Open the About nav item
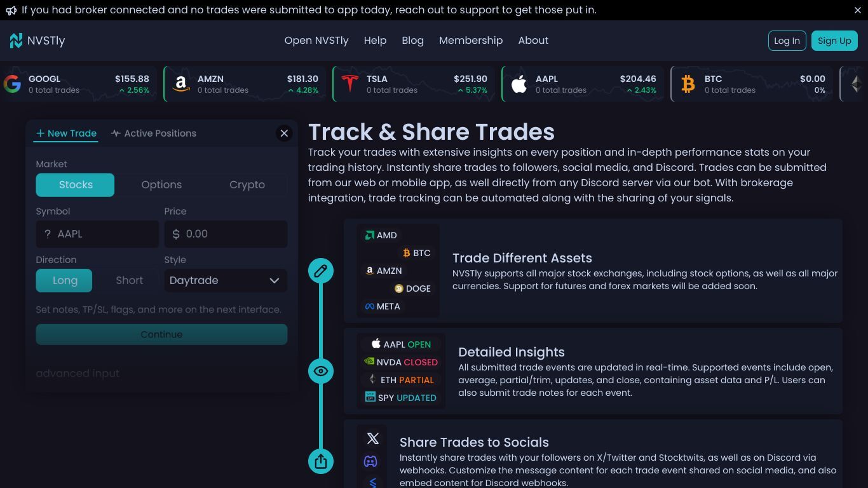The height and width of the screenshot is (488, 868). [533, 41]
